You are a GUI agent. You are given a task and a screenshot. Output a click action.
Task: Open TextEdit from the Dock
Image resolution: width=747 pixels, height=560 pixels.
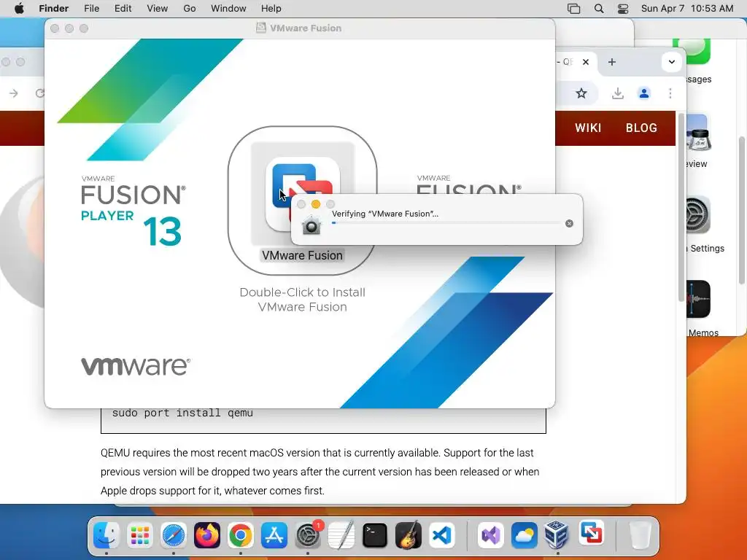[341, 534]
